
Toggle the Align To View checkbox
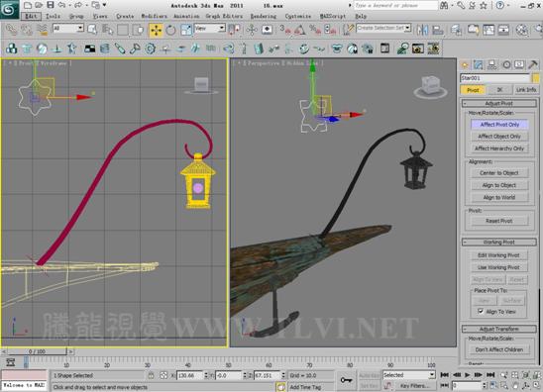coord(481,312)
